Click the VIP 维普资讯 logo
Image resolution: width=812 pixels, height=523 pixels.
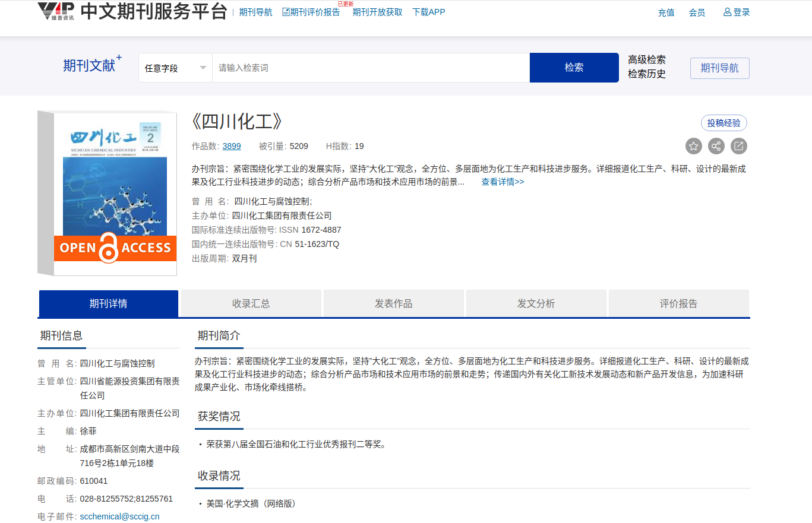[56, 12]
